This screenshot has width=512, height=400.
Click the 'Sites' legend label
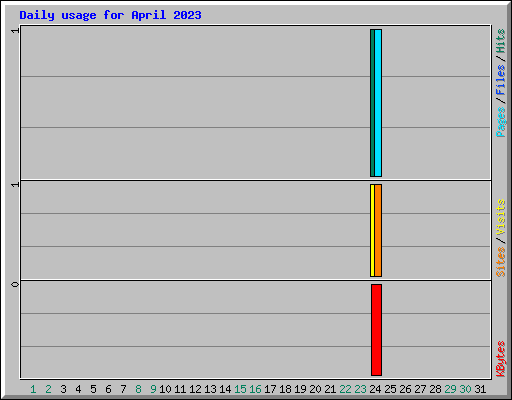click(x=501, y=262)
